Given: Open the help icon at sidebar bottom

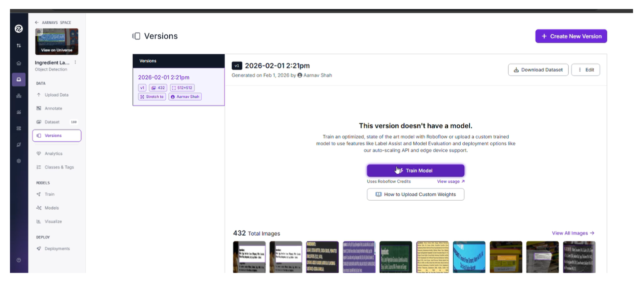Looking at the screenshot, I should point(18,260).
